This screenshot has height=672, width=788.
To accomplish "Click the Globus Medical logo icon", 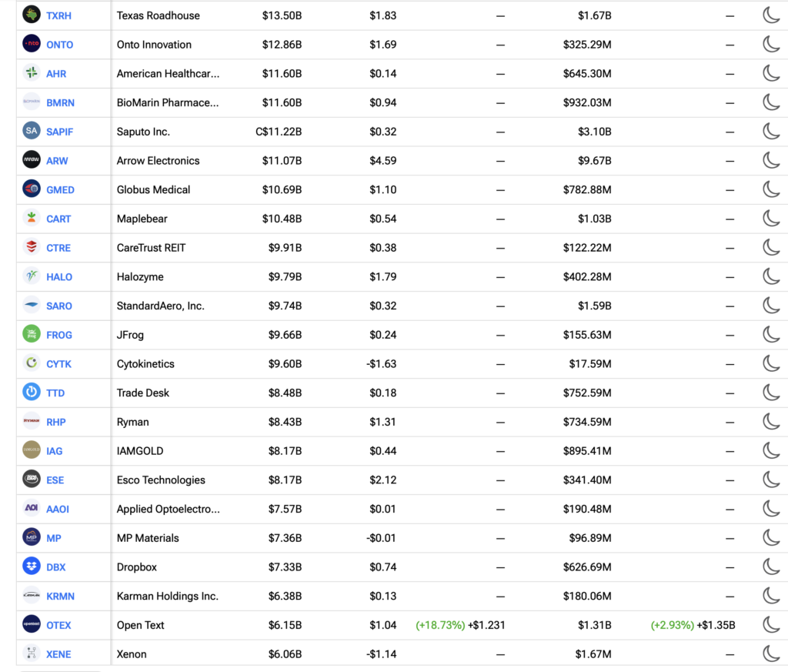I will click(32, 189).
